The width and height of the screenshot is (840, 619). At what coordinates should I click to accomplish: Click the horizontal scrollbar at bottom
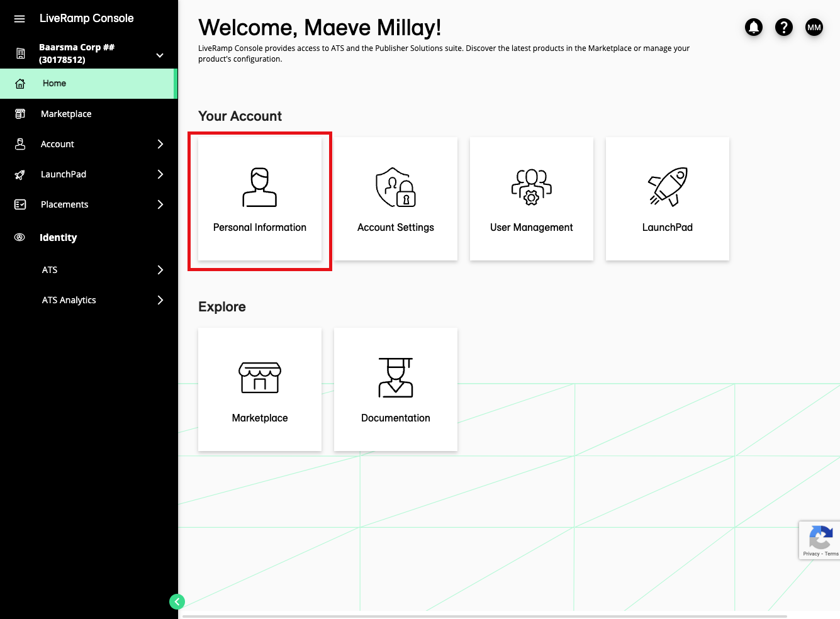484,616
